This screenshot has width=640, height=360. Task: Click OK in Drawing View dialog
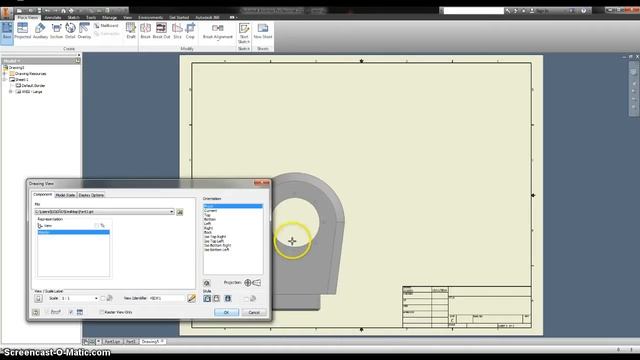click(x=227, y=312)
